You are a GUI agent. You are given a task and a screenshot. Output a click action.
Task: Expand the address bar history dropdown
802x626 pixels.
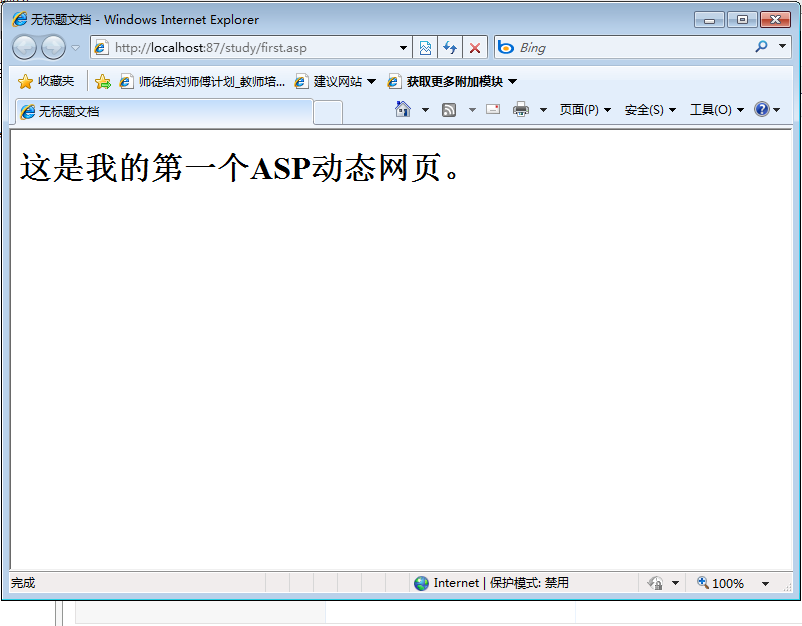pyautogui.click(x=404, y=47)
